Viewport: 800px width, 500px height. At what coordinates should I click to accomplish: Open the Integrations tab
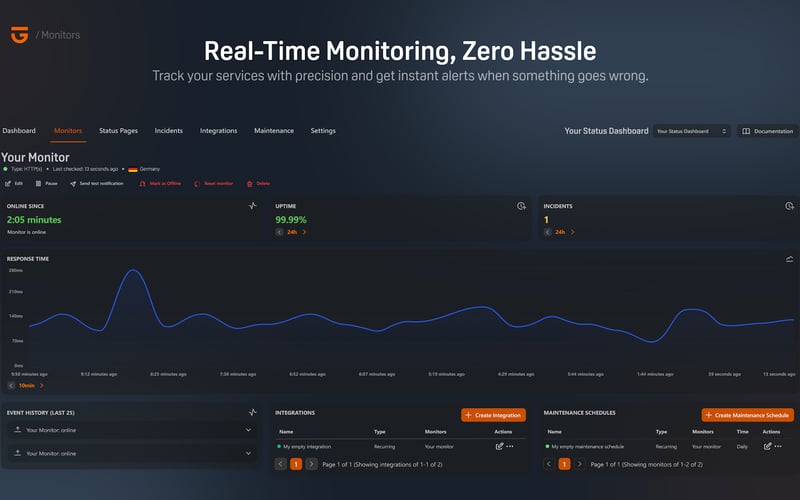click(x=218, y=131)
